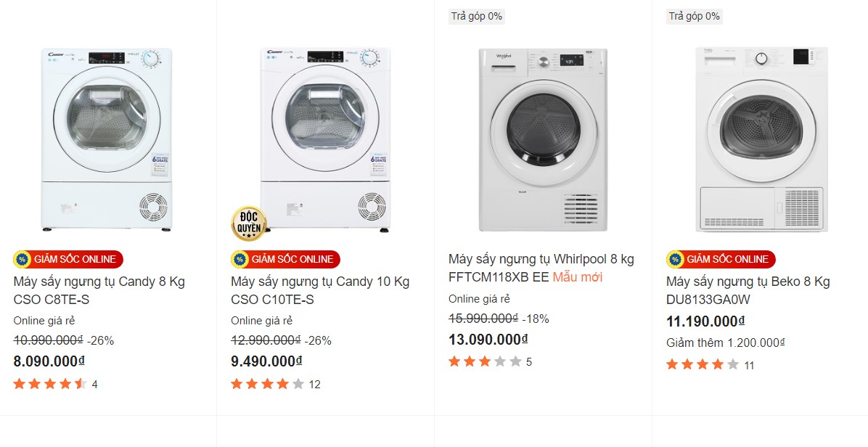Click 'Trả góp 0%' tag above Beko dryer

click(694, 16)
